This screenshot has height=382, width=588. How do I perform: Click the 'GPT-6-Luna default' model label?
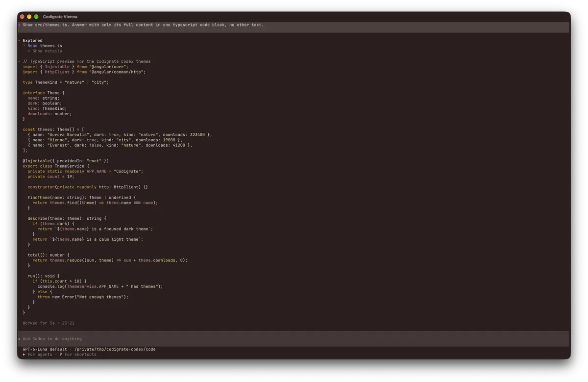45,350
